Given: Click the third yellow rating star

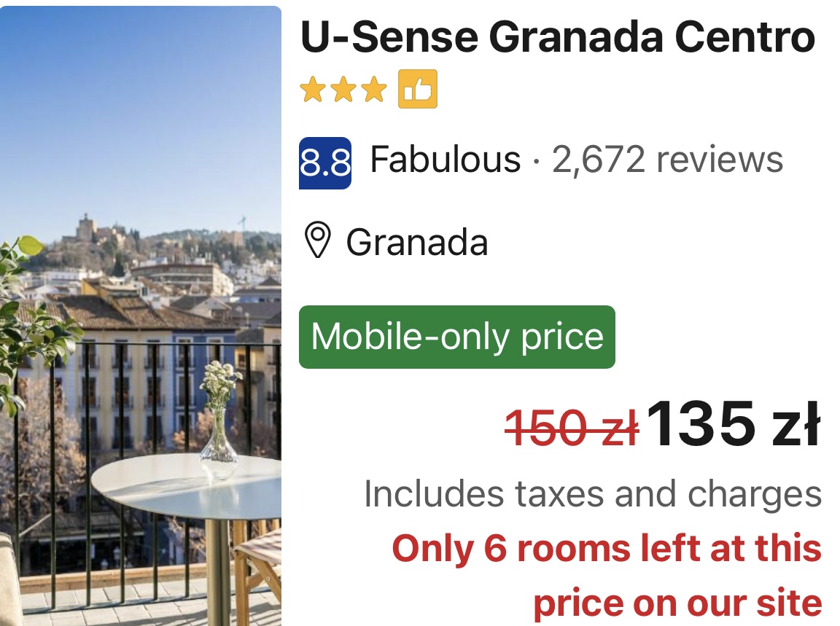Looking at the screenshot, I should 373,89.
